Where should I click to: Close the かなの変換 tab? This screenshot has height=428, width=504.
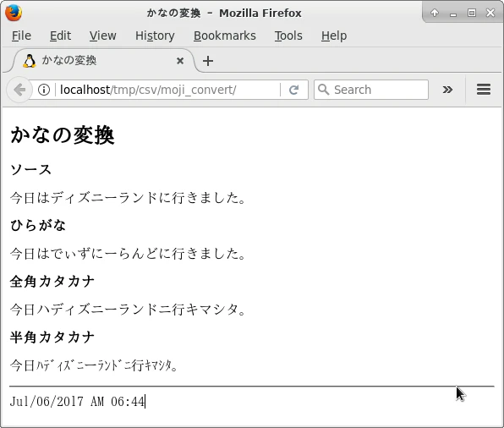click(180, 60)
